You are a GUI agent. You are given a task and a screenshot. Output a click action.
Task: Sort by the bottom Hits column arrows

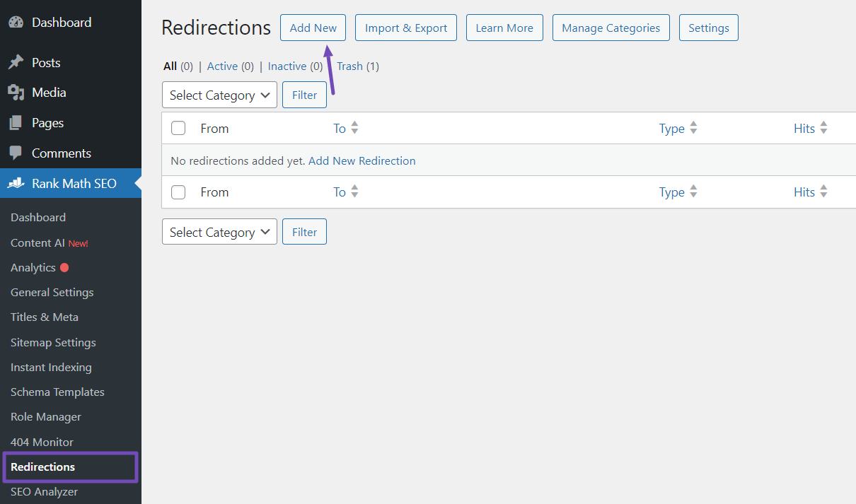click(823, 192)
